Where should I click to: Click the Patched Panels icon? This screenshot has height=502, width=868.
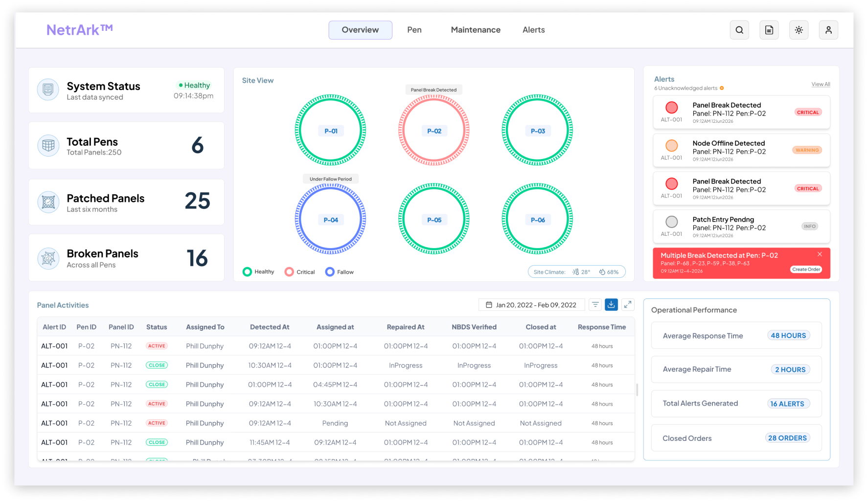click(x=48, y=202)
